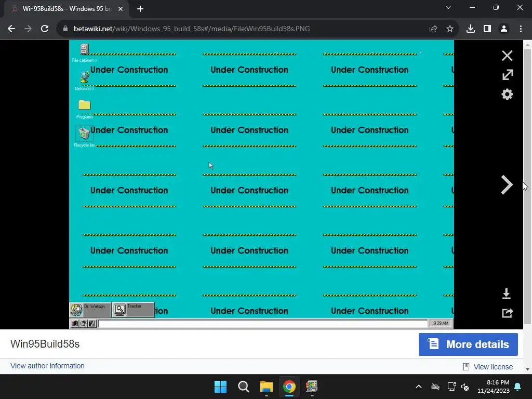The width and height of the screenshot is (532, 399).
Task: View author information link
Action: [47, 366]
